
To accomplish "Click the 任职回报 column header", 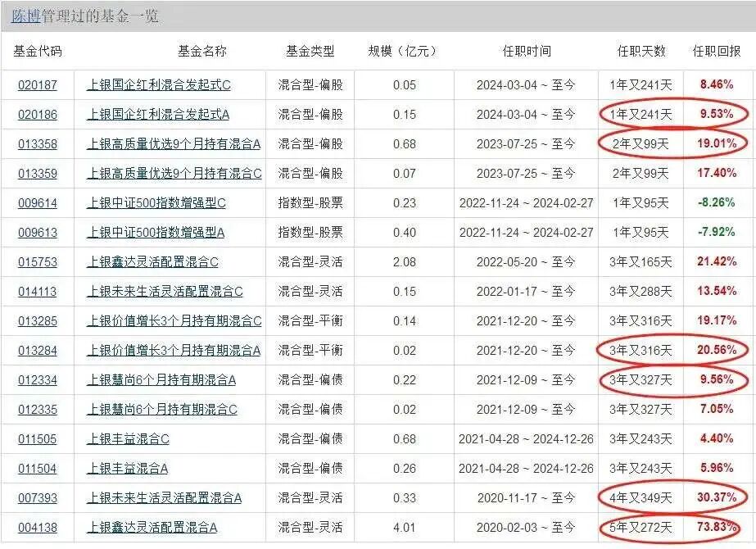I will pos(717,51).
